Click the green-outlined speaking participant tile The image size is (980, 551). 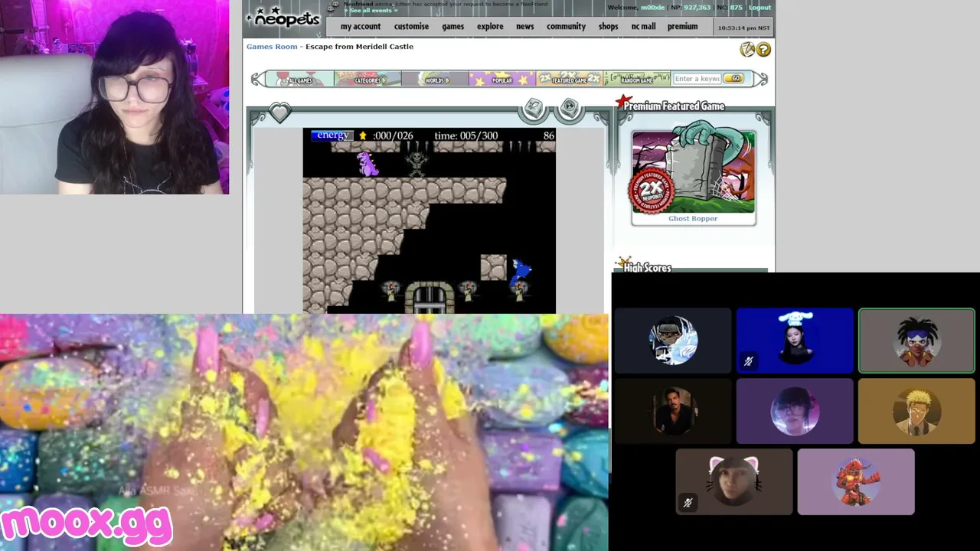tap(916, 341)
